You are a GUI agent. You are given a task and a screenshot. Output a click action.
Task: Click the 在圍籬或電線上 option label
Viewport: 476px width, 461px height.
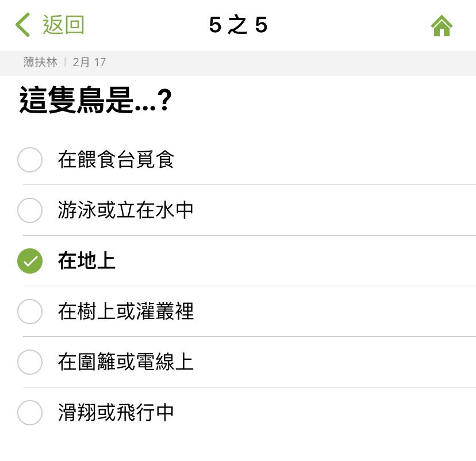(x=125, y=362)
